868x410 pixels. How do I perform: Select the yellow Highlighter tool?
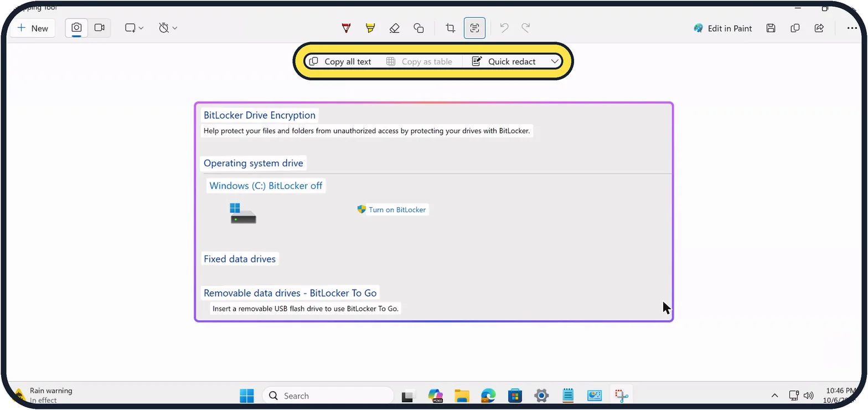[370, 28]
